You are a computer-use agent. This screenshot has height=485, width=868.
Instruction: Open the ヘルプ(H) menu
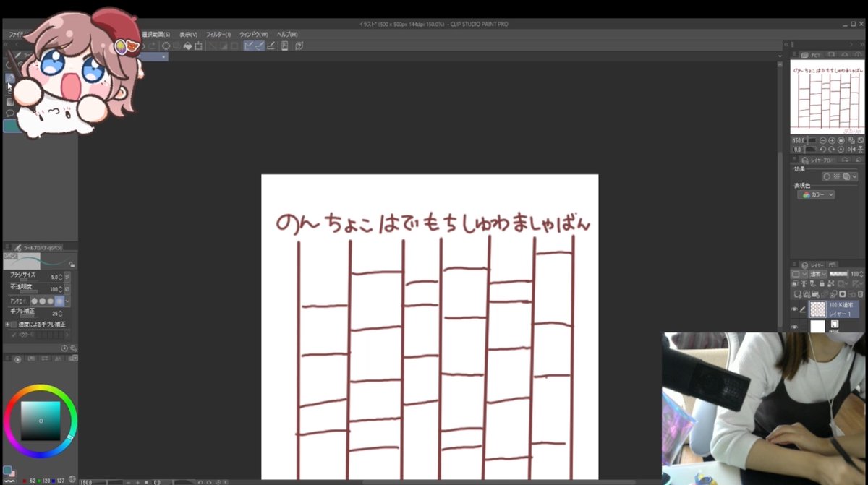287,35
